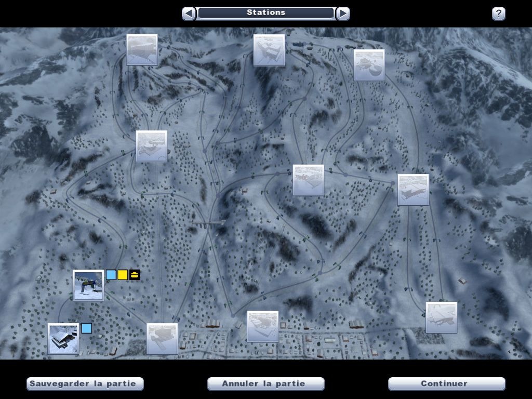Select the blue square beside the chalet thumbnail
This screenshot has width=532, height=399.
click(87, 328)
